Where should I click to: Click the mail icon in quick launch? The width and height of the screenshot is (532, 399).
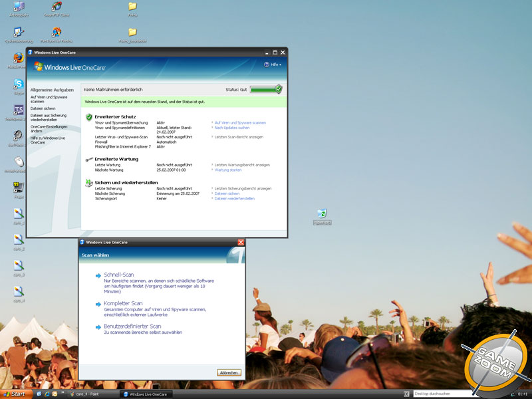pos(55,394)
